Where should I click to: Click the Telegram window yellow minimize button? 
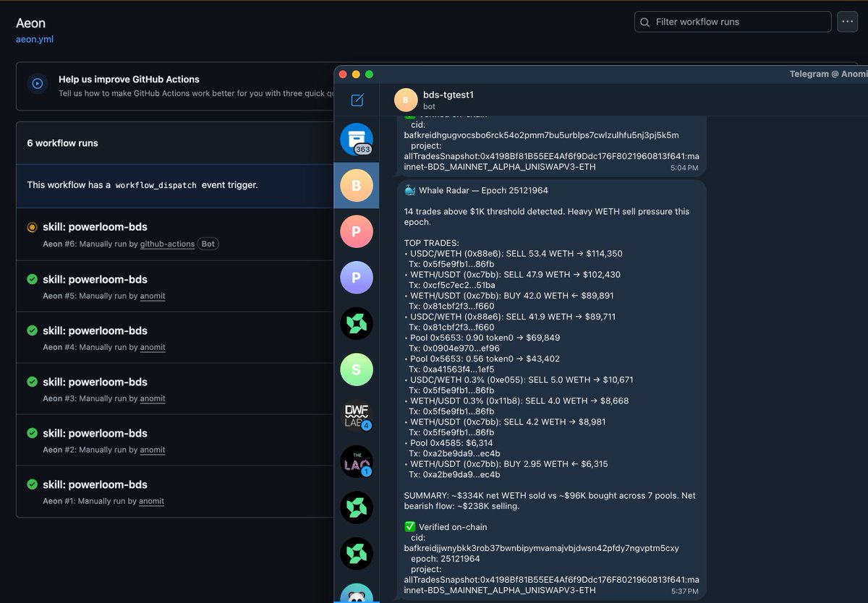(x=355, y=74)
